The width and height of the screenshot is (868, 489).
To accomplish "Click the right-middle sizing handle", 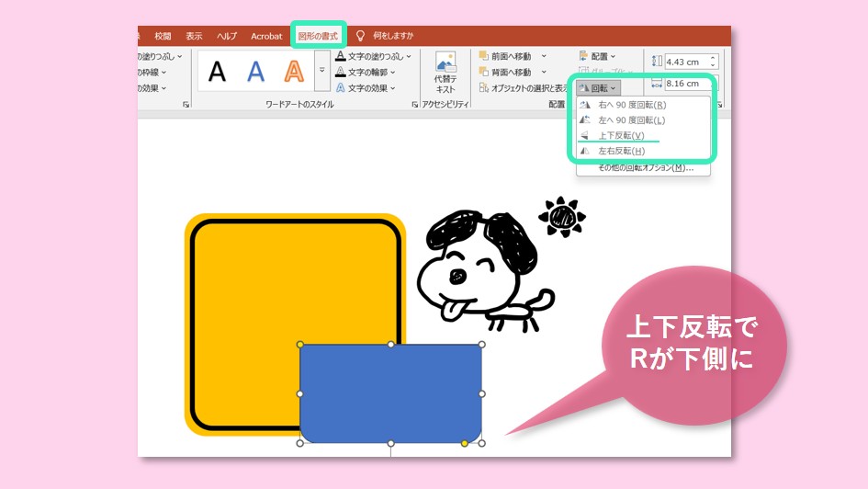I will [481, 393].
